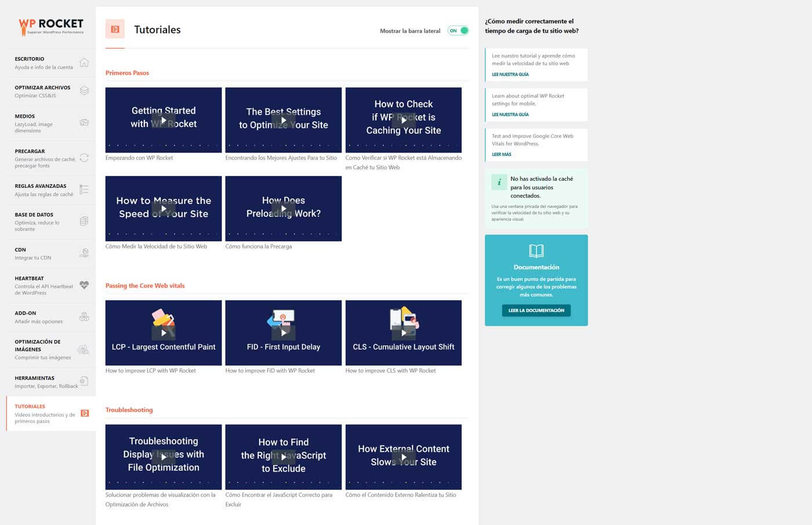
Task: Click the green info icon in the cache notice
Action: (499, 182)
